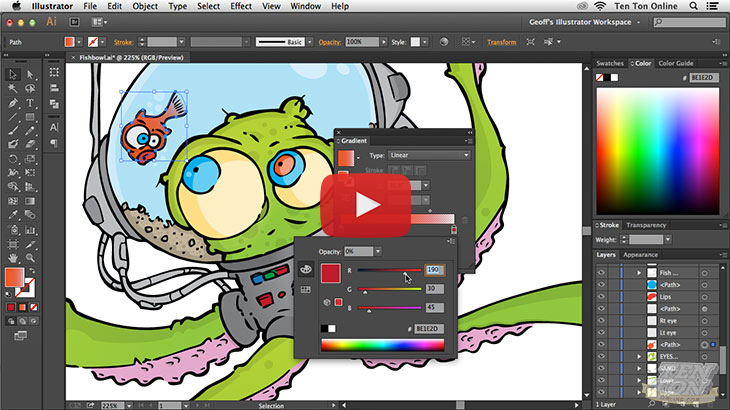Select the Free Transform tool
Viewport: 730px width, 410px height.
(30, 173)
